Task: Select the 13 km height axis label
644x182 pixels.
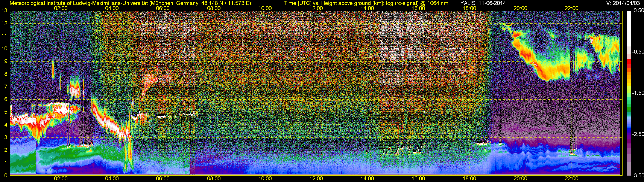Action: [5, 11]
